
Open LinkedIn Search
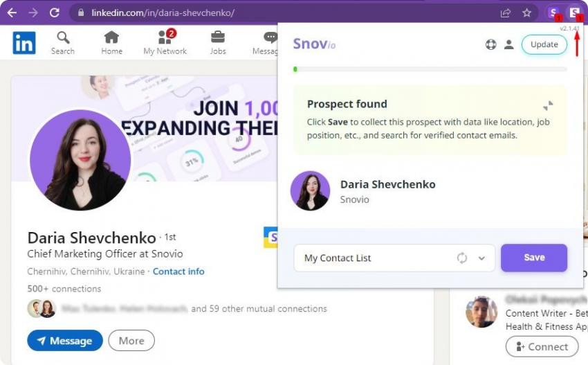(63, 43)
